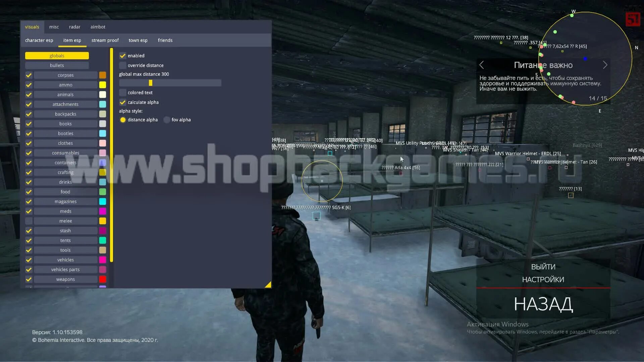Select the item esp subtab
The width and height of the screenshot is (644, 362).
coord(72,40)
